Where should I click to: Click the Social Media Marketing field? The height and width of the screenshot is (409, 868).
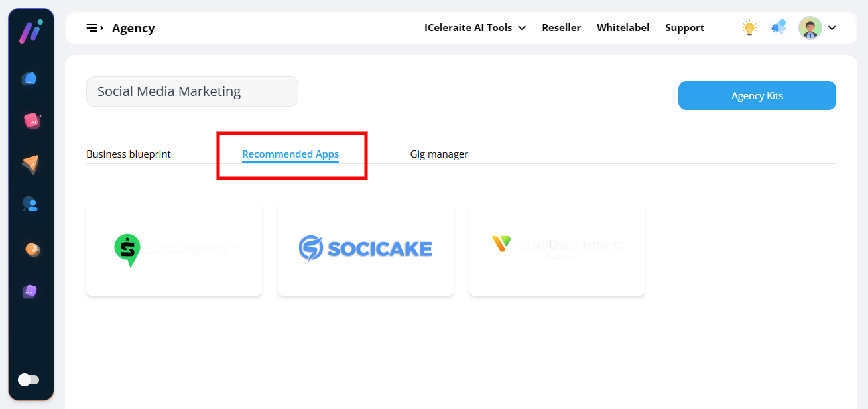point(192,91)
